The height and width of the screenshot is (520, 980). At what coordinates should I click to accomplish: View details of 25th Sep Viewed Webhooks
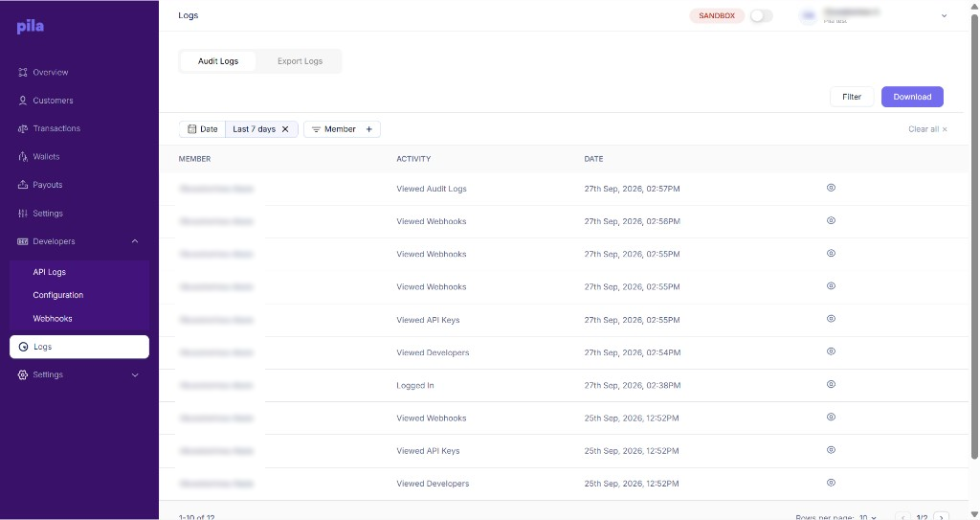pyautogui.click(x=831, y=417)
